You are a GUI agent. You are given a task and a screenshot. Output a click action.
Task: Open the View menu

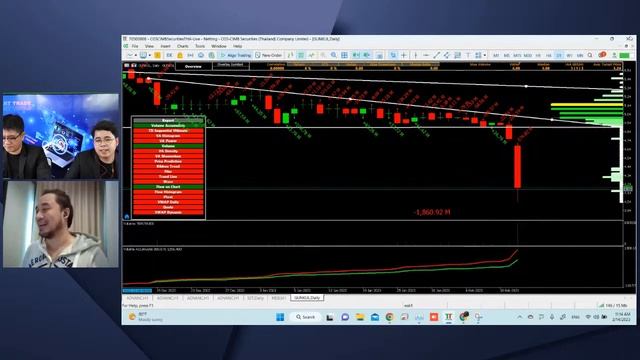pyautogui.click(x=149, y=46)
